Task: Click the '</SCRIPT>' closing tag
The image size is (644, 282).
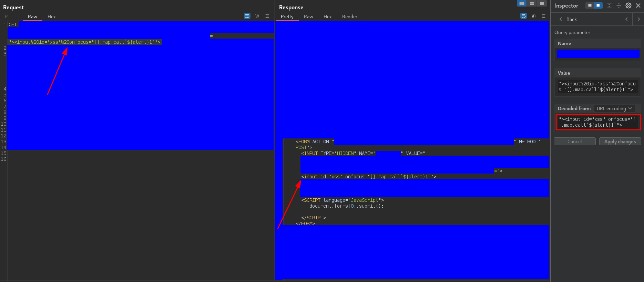Action: click(x=314, y=218)
